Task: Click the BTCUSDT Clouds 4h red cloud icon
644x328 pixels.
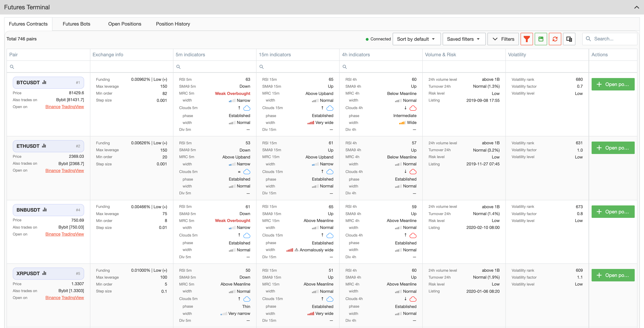Action: pos(413,108)
